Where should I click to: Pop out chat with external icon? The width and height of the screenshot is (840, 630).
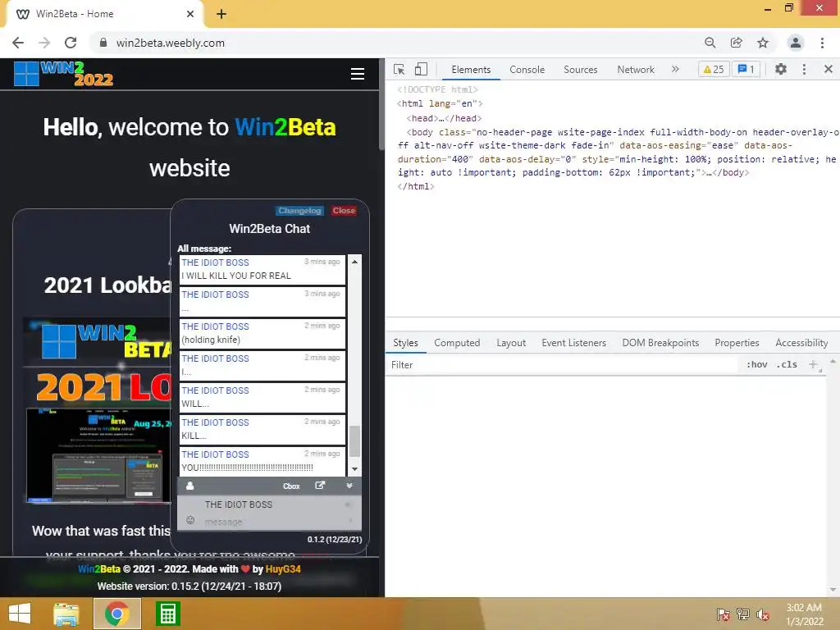coord(320,486)
